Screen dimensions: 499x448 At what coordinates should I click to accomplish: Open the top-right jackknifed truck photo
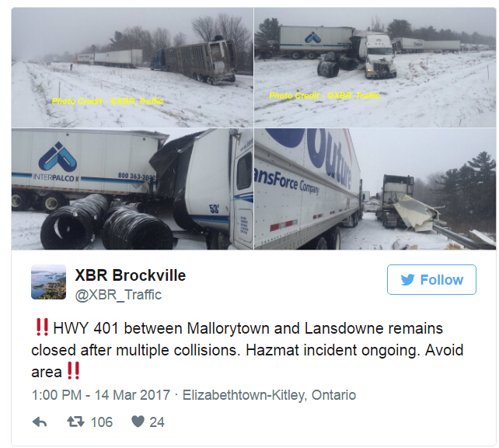pyautogui.click(x=375, y=68)
